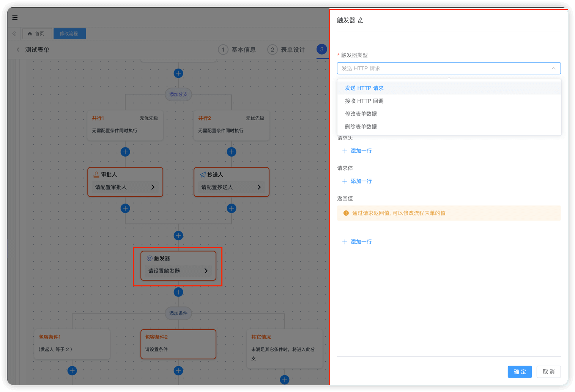Click the plus icon below the 触发器 node
Screen dimensions: 575x392
[178, 292]
